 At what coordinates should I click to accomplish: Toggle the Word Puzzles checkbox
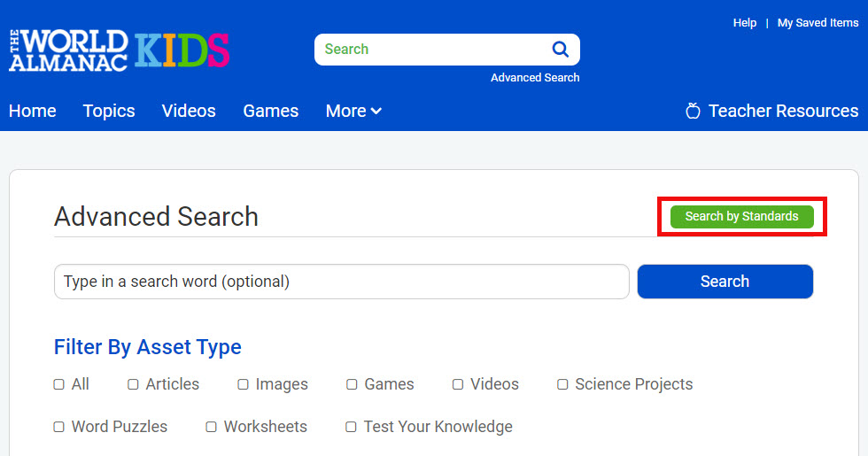pos(59,427)
